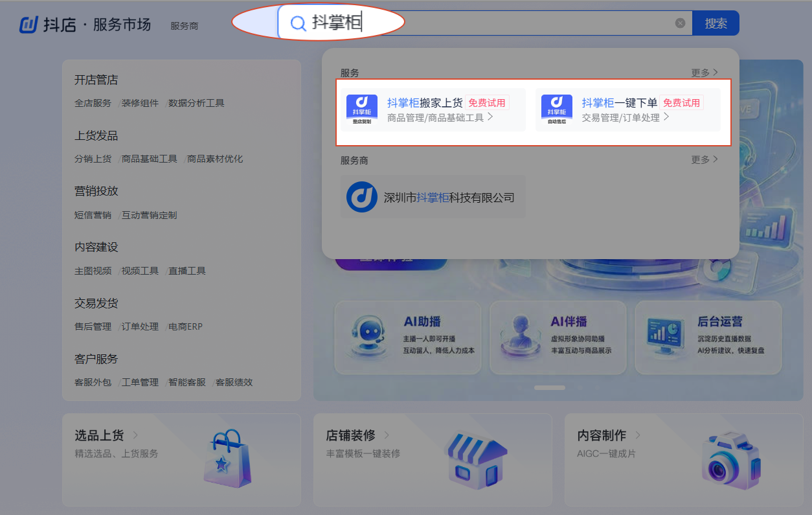Click 售后管理 category
The image size is (812, 515).
click(x=93, y=326)
